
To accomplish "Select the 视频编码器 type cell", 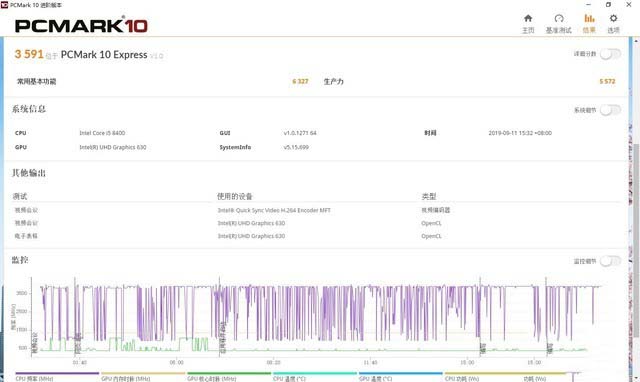I will pos(436,210).
